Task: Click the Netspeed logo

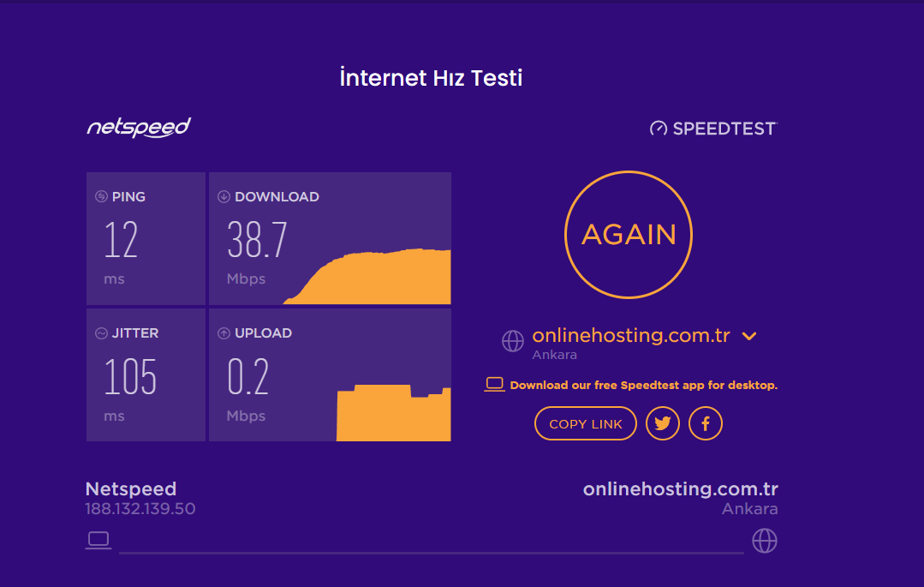Action: (138, 128)
